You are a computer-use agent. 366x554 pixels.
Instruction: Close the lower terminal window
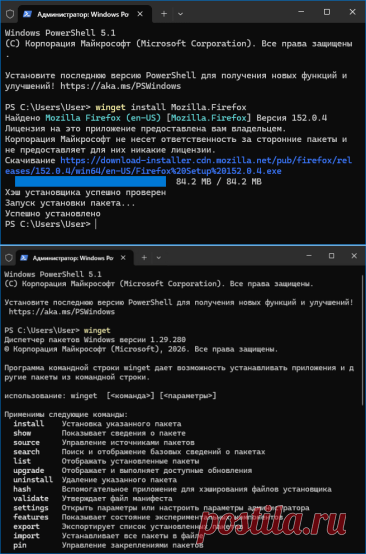click(x=354, y=256)
